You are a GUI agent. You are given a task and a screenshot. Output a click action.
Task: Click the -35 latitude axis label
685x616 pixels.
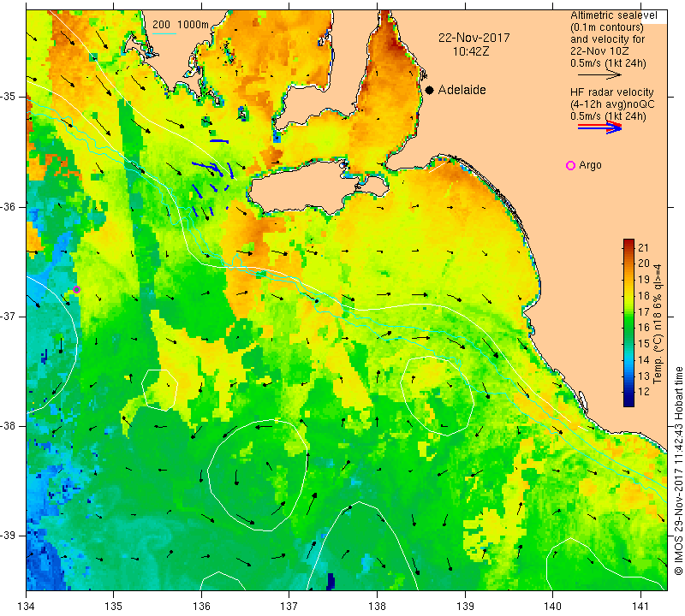(x=9, y=97)
